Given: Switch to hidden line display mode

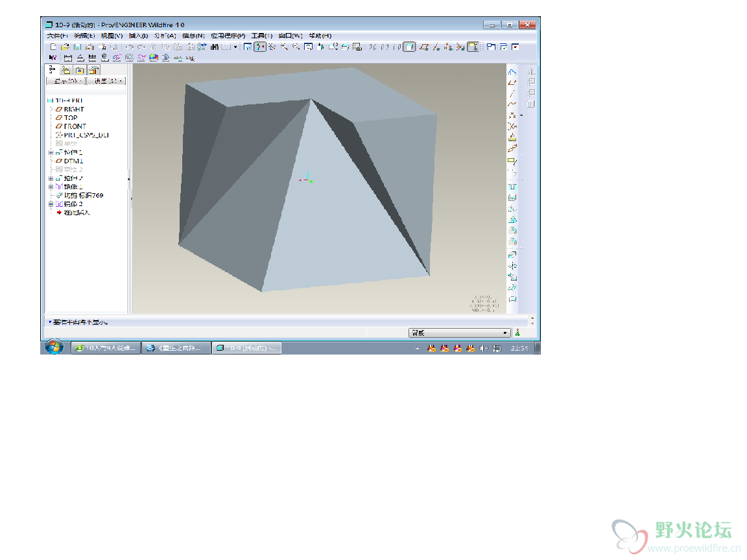Looking at the screenshot, I should [x=385, y=47].
